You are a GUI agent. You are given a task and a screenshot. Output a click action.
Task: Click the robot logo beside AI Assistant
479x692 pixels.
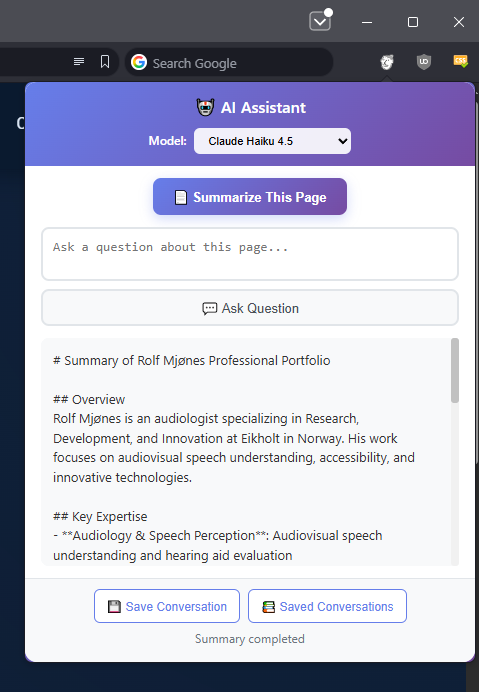pyautogui.click(x=205, y=107)
